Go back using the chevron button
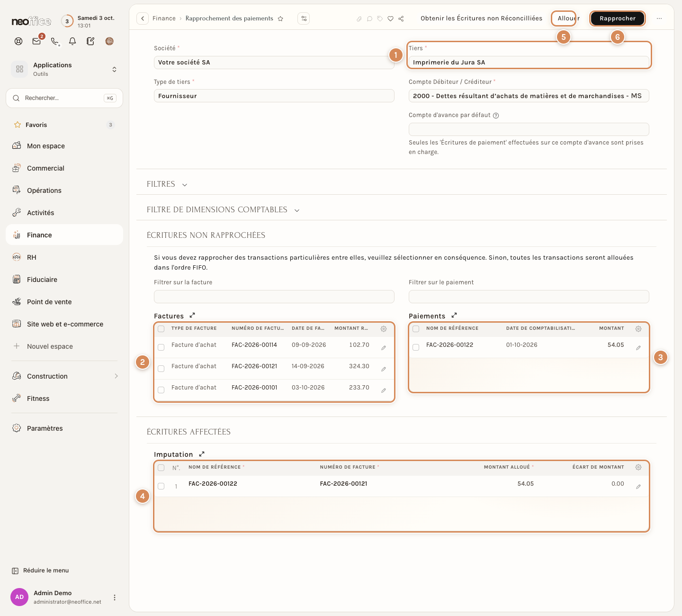The image size is (682, 616). (x=143, y=18)
